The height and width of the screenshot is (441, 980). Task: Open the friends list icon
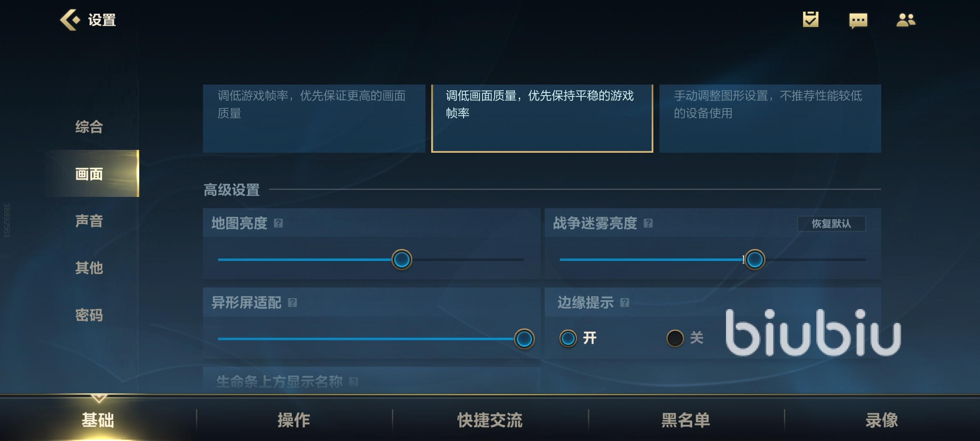(x=906, y=20)
